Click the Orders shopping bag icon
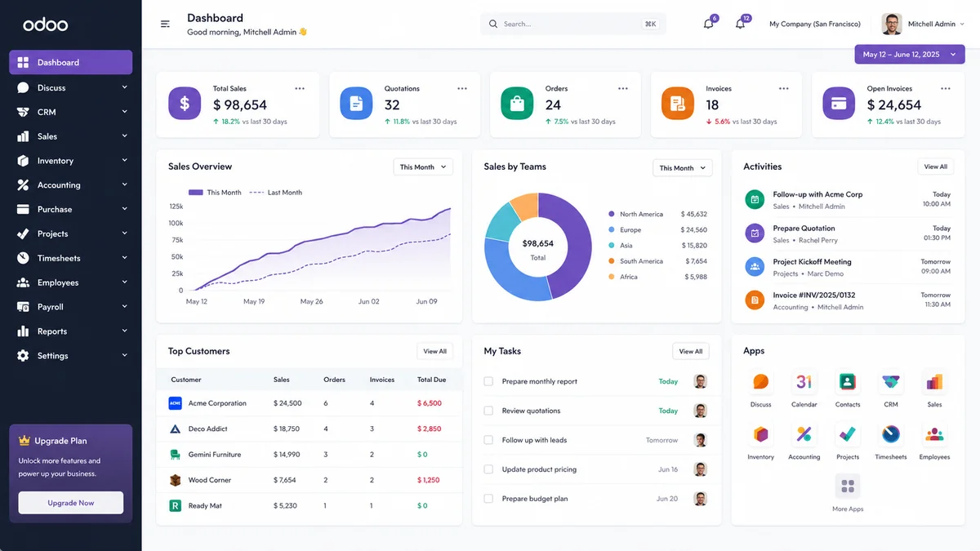The width and height of the screenshot is (980, 551). [517, 104]
